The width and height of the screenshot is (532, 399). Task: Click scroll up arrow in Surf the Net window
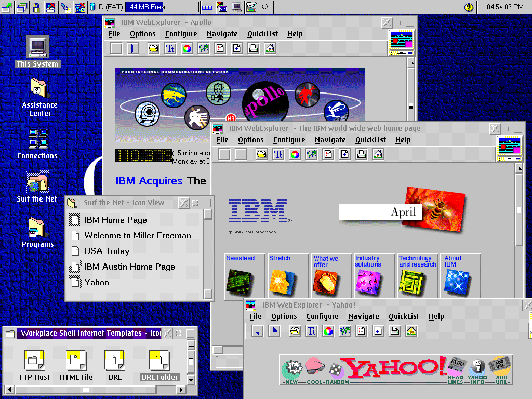point(208,215)
